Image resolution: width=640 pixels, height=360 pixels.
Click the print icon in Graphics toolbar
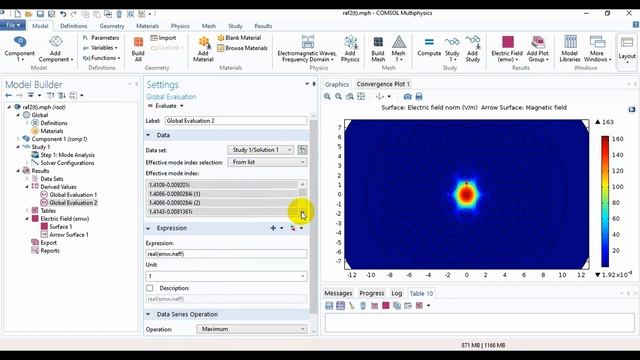pos(419,97)
